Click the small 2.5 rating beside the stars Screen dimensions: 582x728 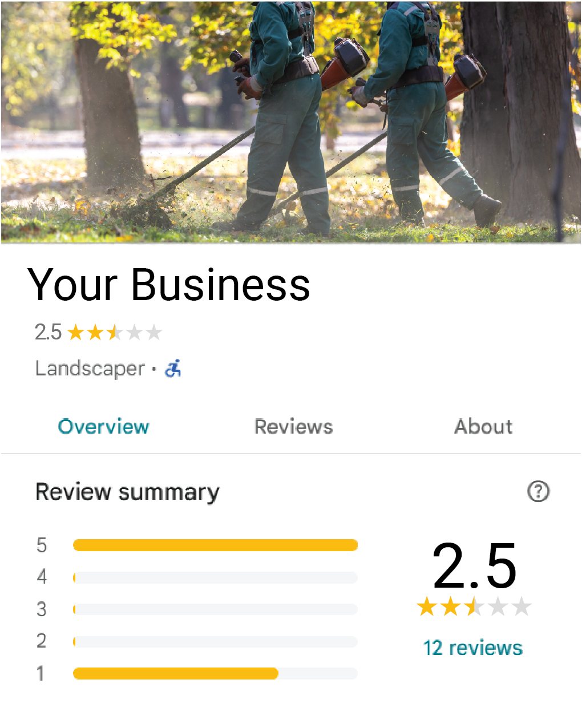48,332
